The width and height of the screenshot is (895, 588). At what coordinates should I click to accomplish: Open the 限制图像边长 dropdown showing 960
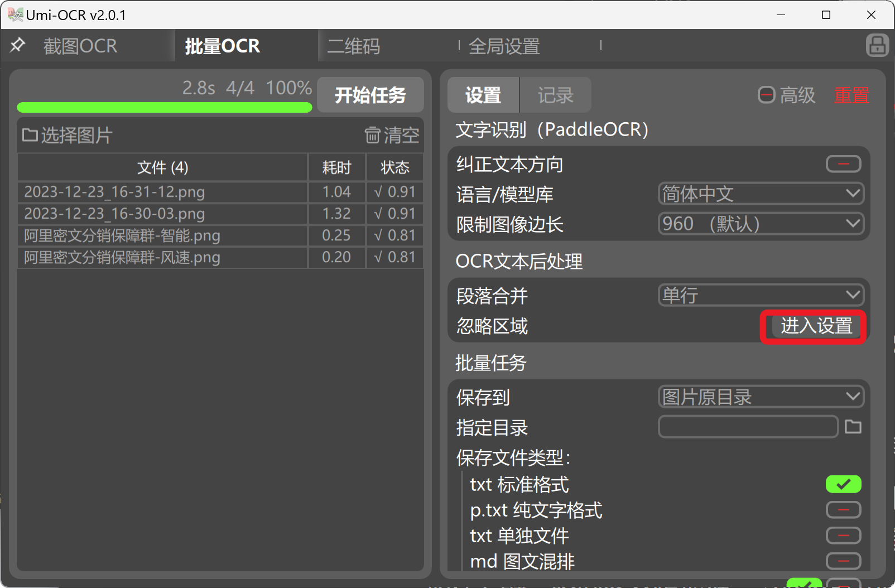(761, 224)
